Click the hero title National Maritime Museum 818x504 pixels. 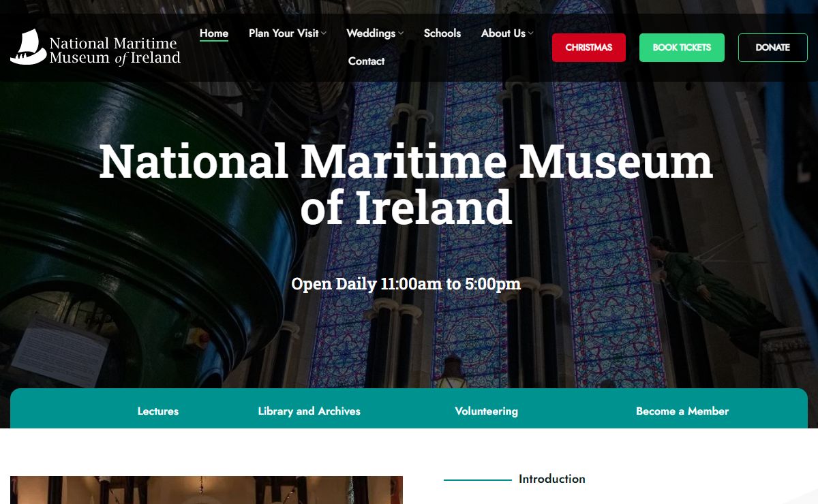pyautogui.click(x=406, y=184)
